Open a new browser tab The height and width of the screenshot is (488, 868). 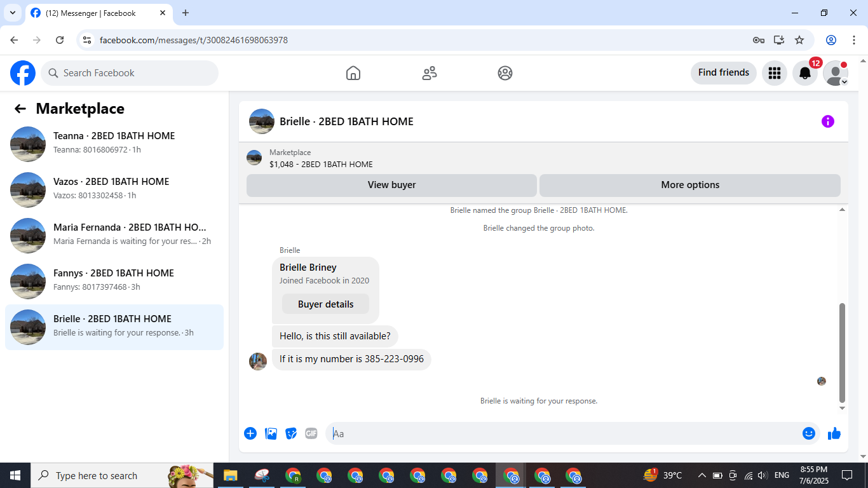click(x=186, y=13)
